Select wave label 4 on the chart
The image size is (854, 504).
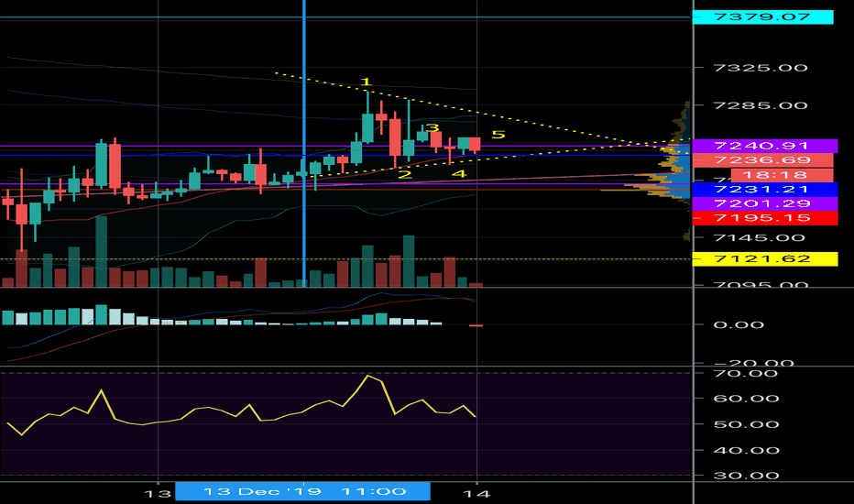(459, 174)
